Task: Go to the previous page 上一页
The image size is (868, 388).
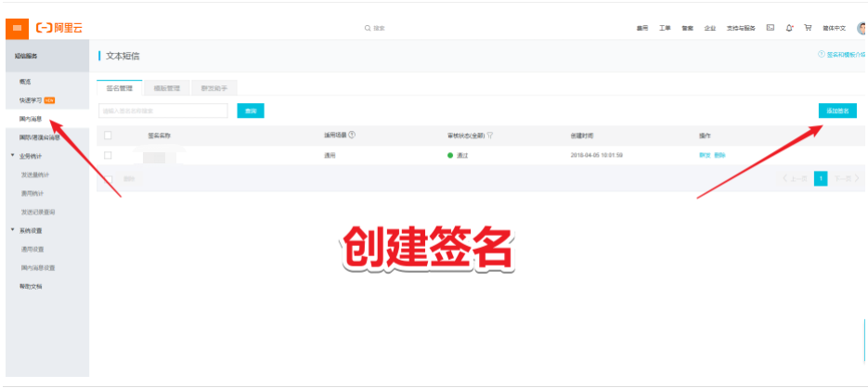Action: coord(795,178)
